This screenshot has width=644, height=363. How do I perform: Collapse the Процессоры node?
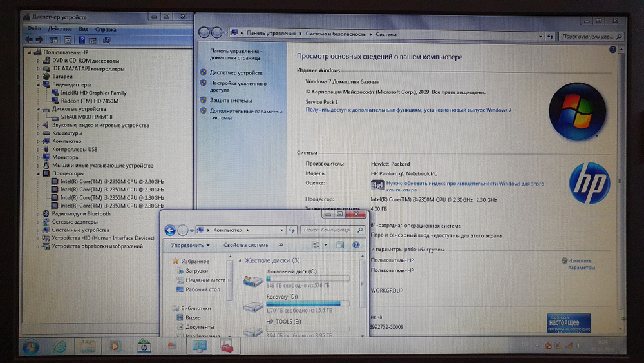tap(38, 173)
